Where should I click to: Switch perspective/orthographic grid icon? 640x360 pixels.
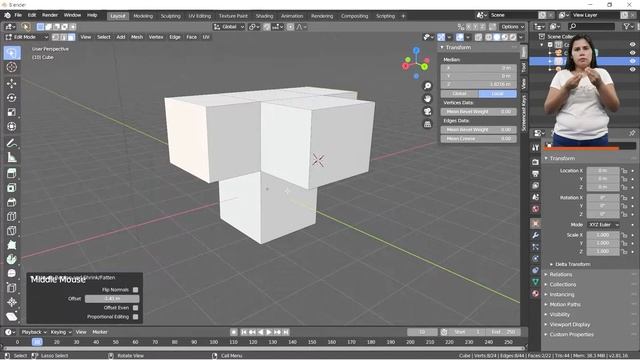pyautogui.click(x=427, y=124)
